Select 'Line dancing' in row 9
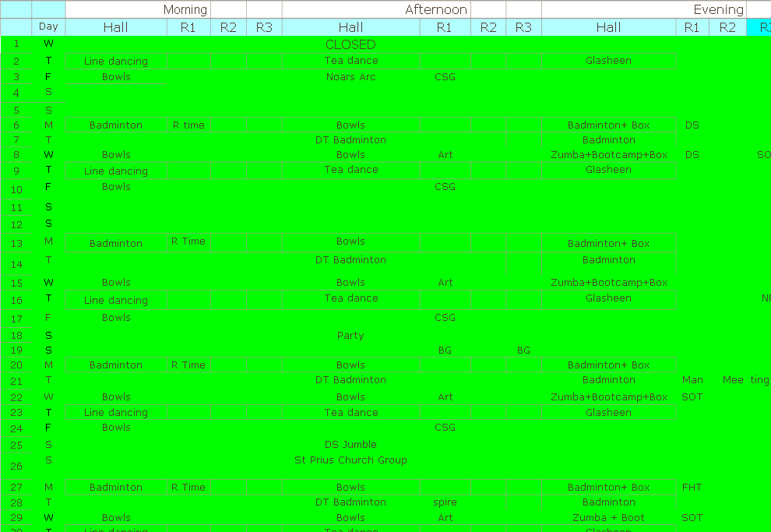The image size is (771, 532). 116,171
